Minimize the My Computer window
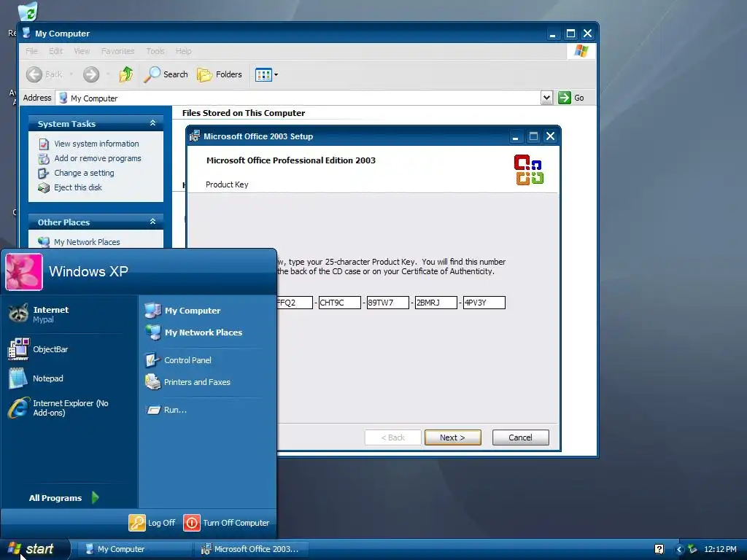 click(553, 34)
